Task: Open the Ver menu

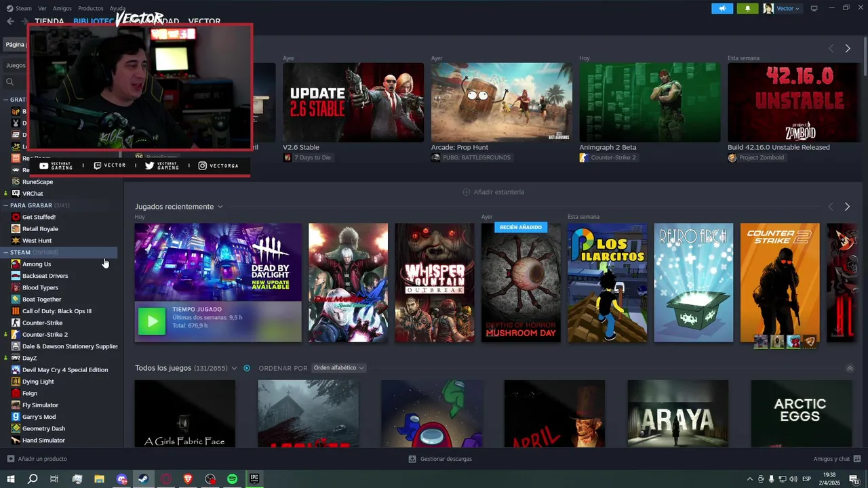Action: (x=42, y=8)
